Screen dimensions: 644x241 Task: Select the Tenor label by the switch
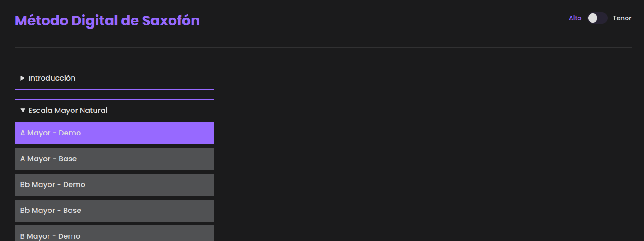click(x=622, y=18)
